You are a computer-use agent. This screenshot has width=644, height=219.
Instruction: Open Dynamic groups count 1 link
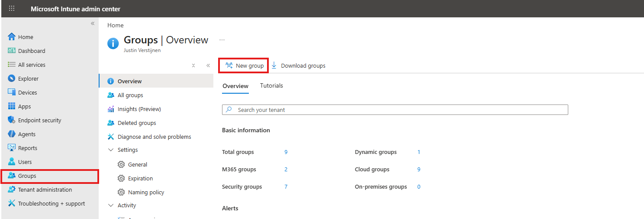(419, 152)
